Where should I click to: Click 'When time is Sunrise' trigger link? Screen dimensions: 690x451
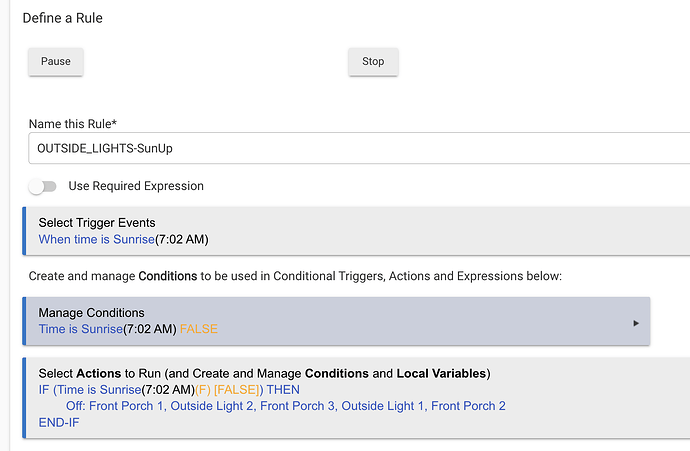(96, 239)
